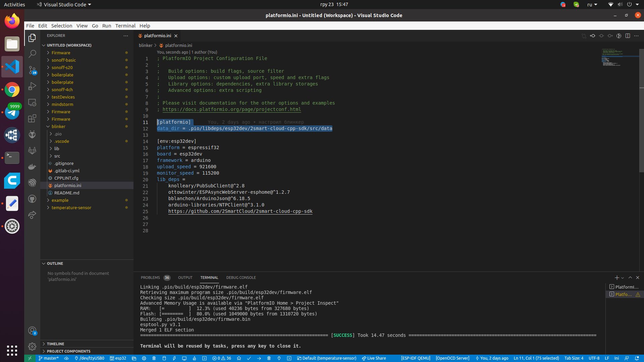This screenshot has height=362, width=644.
Task: Open the Manage gear in activity bar
Action: pyautogui.click(x=32, y=346)
